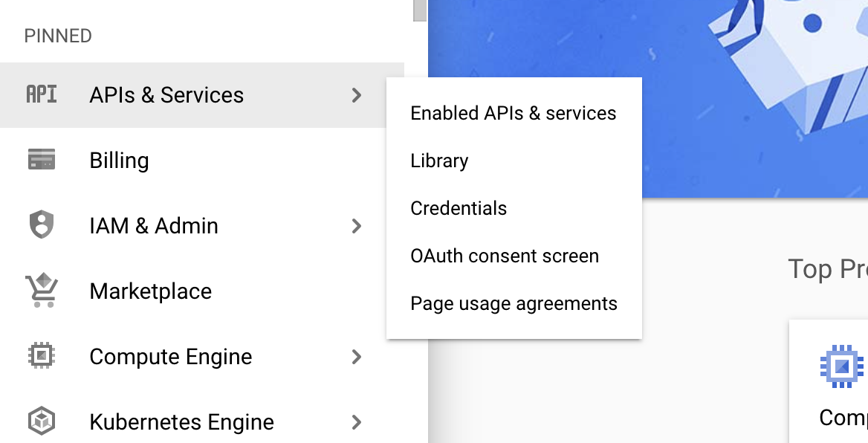Expand the IAM & Admin submenu
Screen dimensions: 868x443
[x=357, y=226]
